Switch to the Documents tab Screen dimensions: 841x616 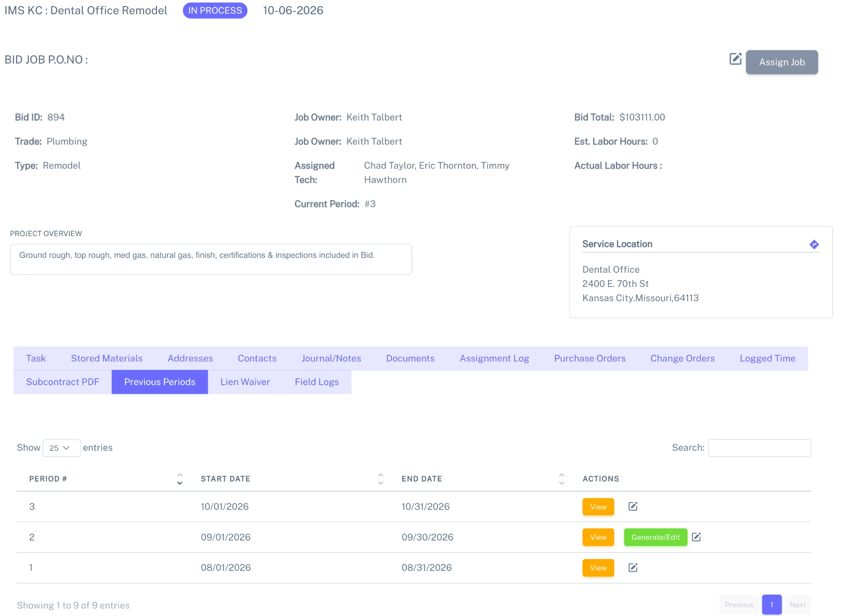click(410, 358)
